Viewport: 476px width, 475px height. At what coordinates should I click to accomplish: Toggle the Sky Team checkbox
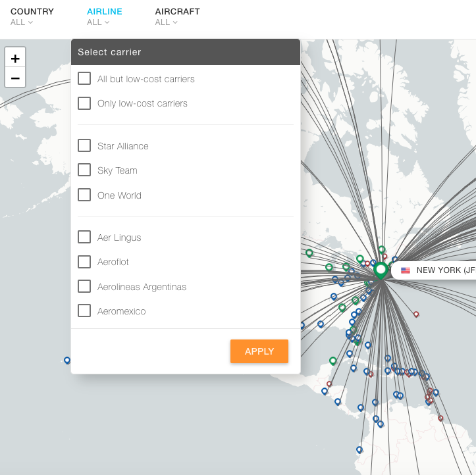click(84, 170)
